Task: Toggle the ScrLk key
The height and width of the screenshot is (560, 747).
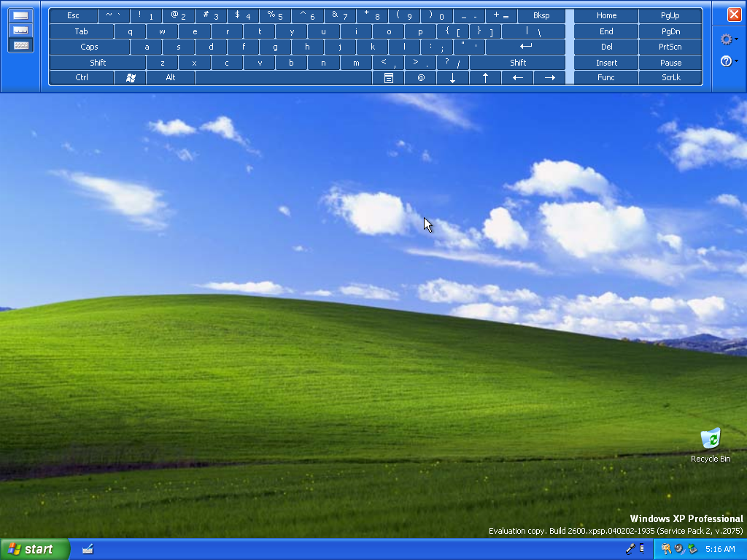Action: [671, 77]
